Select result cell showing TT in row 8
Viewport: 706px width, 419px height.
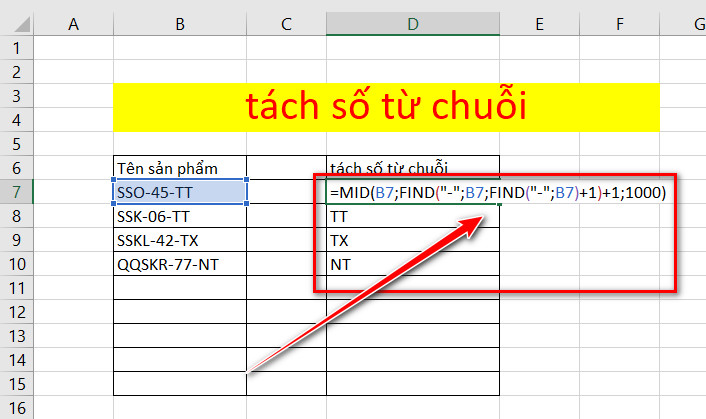click(413, 216)
